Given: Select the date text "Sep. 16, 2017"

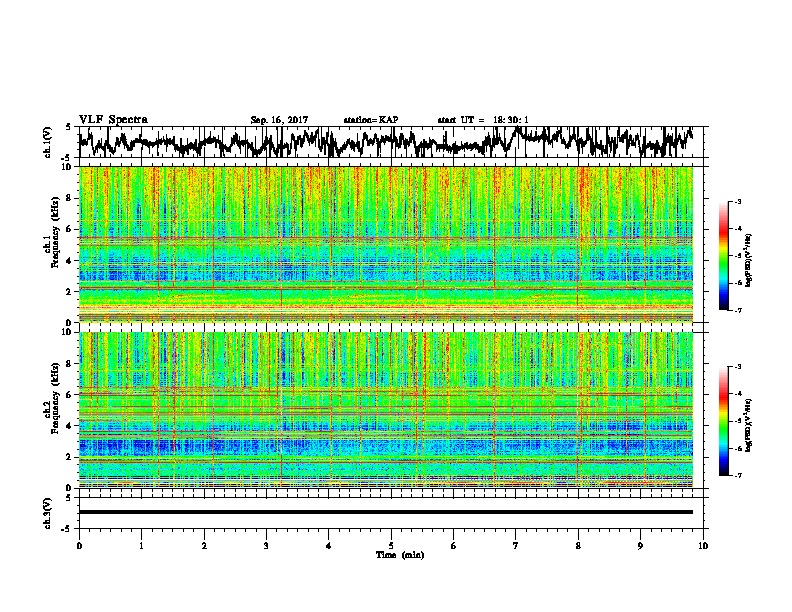Looking at the screenshot, I should pyautogui.click(x=279, y=120).
